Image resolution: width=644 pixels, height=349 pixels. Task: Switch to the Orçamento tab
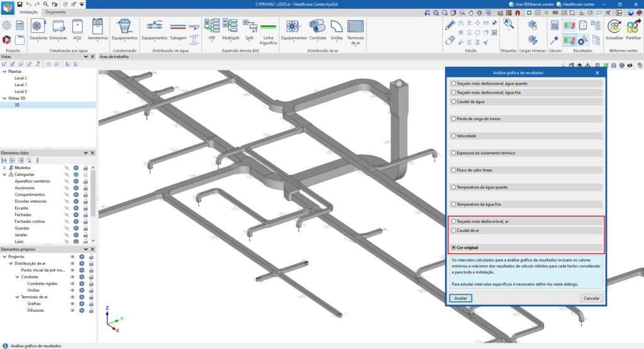click(x=55, y=12)
